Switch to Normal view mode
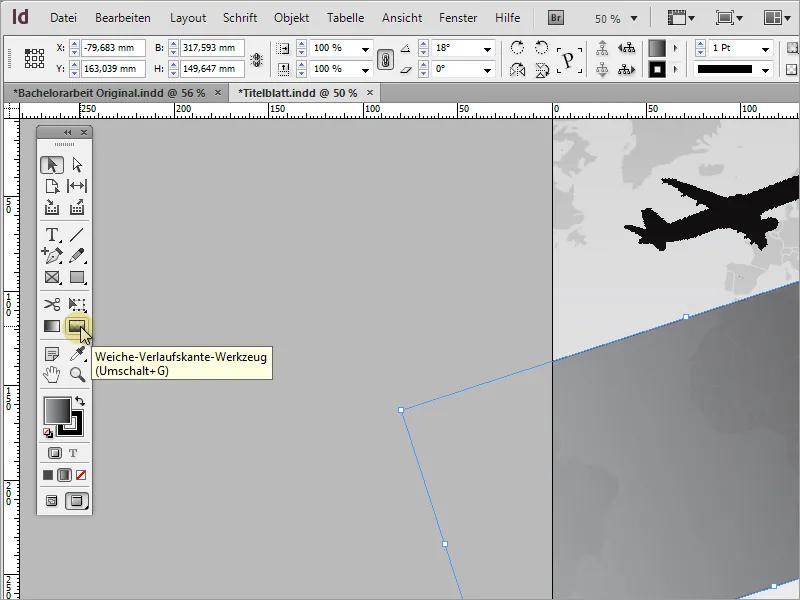800x600 pixels. pos(52,501)
